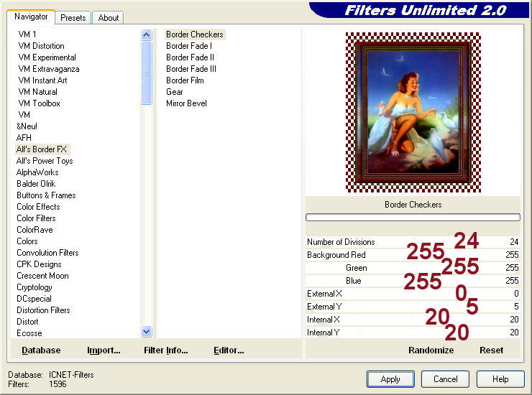
Task: Select Color Filters category
Action: [x=36, y=218]
